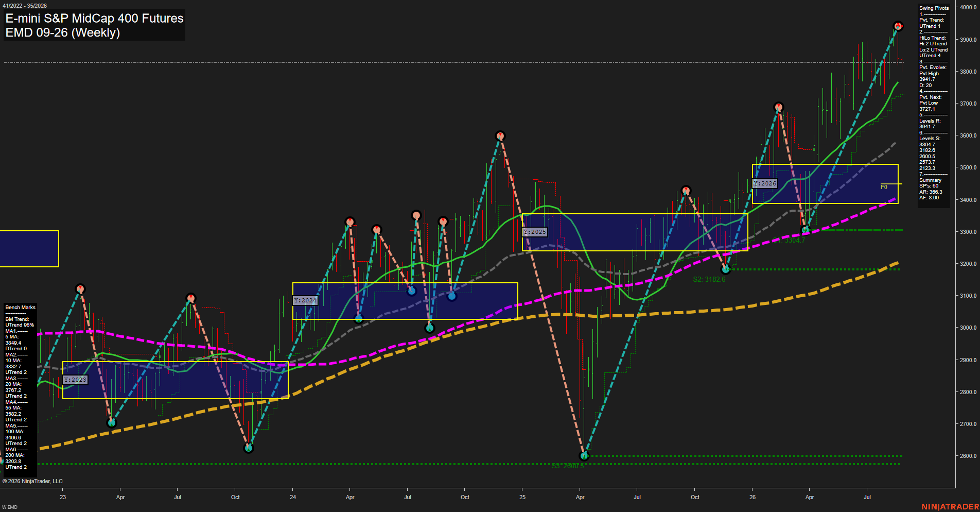Screen dimensions: 980x512
Task: Click the 2600.0 price axis label
Action: tap(968, 456)
